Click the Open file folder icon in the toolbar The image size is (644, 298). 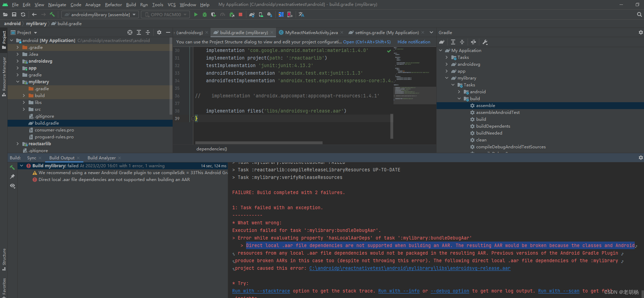5,14
